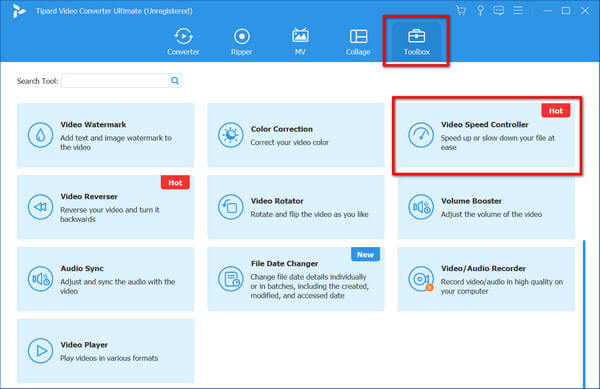Open the shopping cart purchase icon
Viewport: 600px width, 389px height.
pos(461,10)
